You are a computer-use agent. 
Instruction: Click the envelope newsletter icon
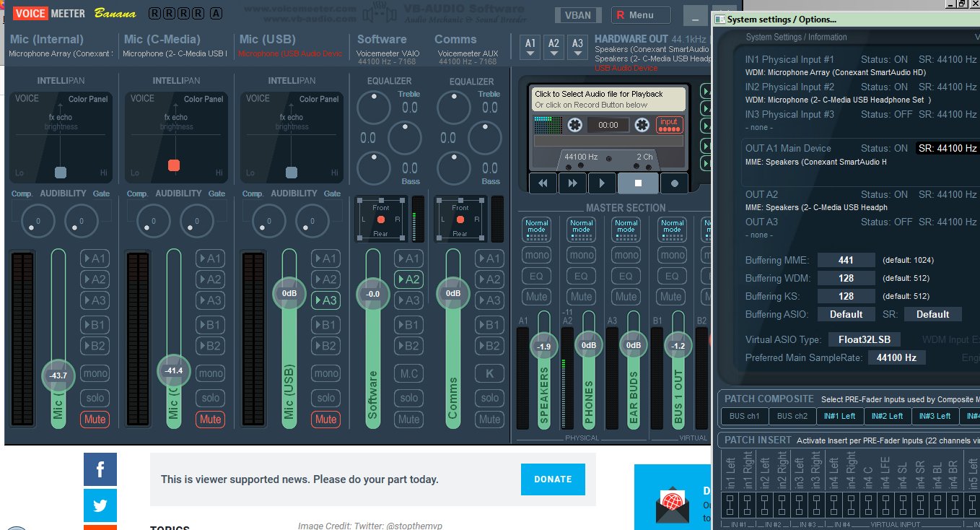(672, 505)
